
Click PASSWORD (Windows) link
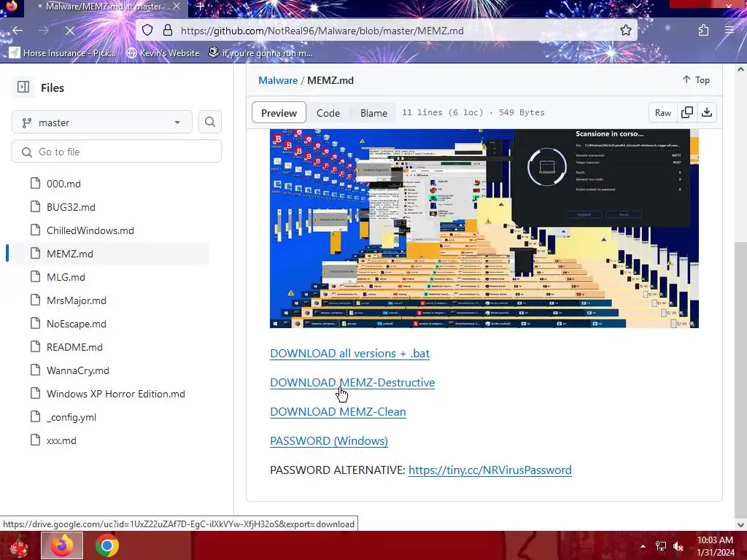[329, 441]
